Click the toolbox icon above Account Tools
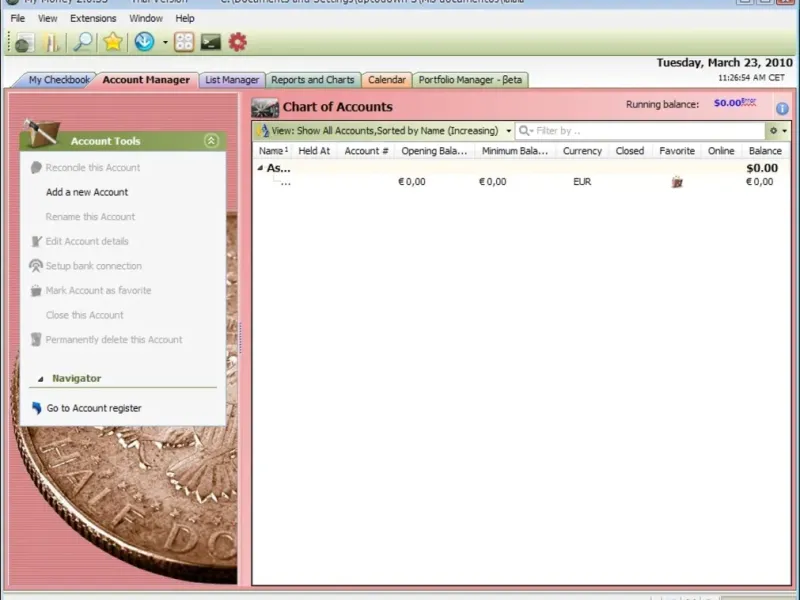Viewport: 800px width, 600px height. pyautogui.click(x=41, y=133)
